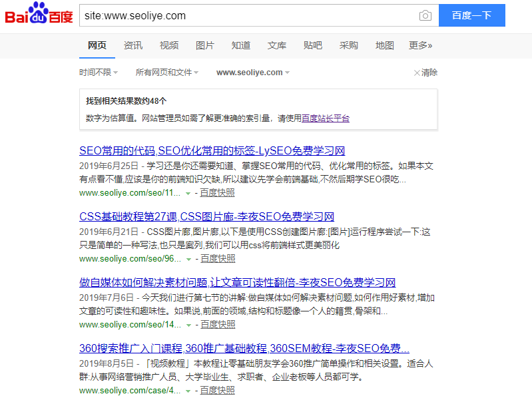The image size is (532, 398).
Task: Open the 所有网页和文件 filter dropdown
Action: click(167, 73)
